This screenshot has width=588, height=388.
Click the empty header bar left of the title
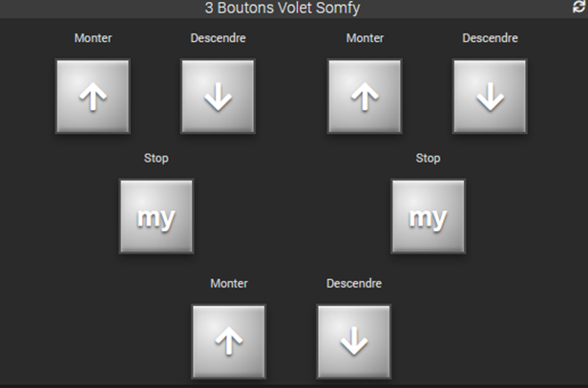point(95,8)
